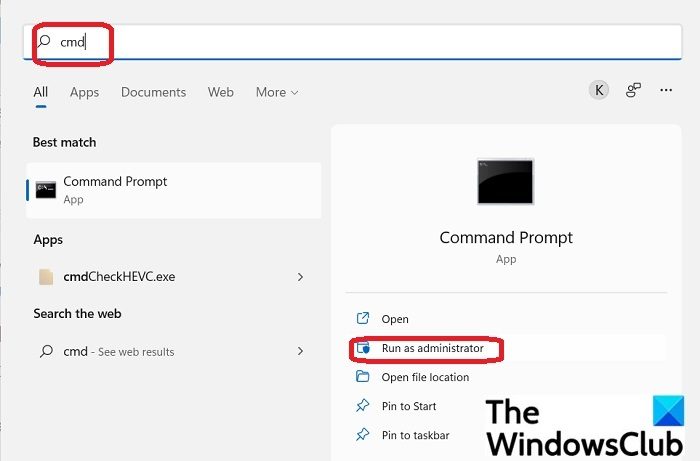Open the K user account avatar
This screenshot has width=700, height=461.
click(x=599, y=90)
